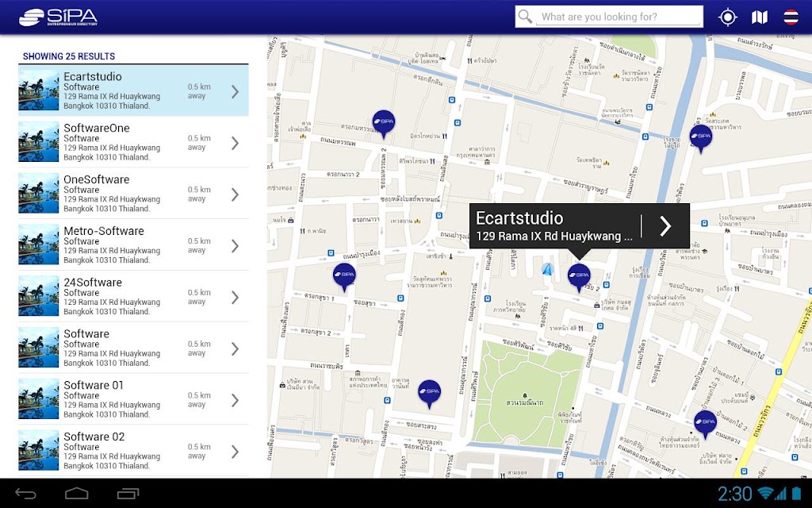Tap the Android home button
The height and width of the screenshot is (508, 812).
[77, 494]
